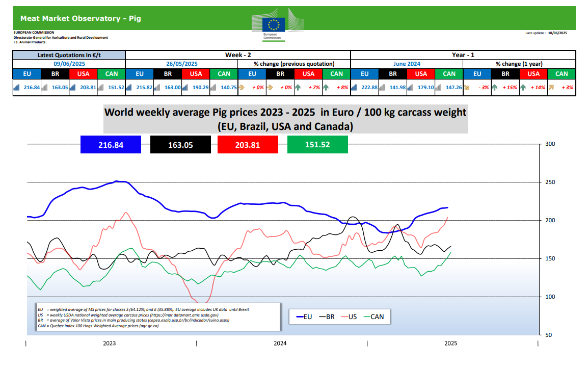Screen dimensions: 588x370
Task: Click the green up arrow beside +8%
Action: pos(325,87)
